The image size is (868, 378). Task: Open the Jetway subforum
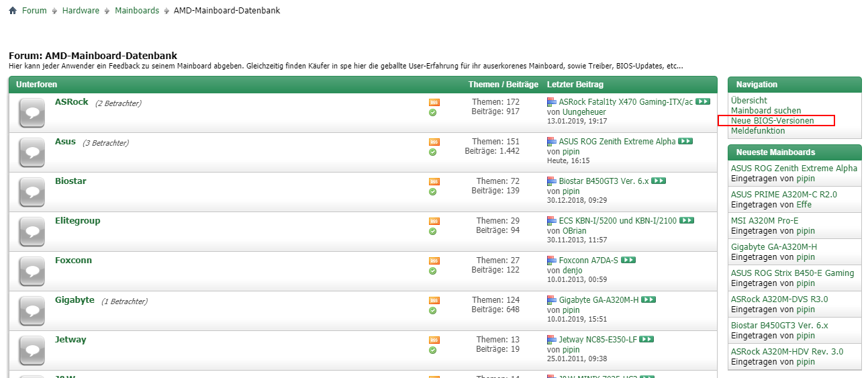click(x=70, y=340)
